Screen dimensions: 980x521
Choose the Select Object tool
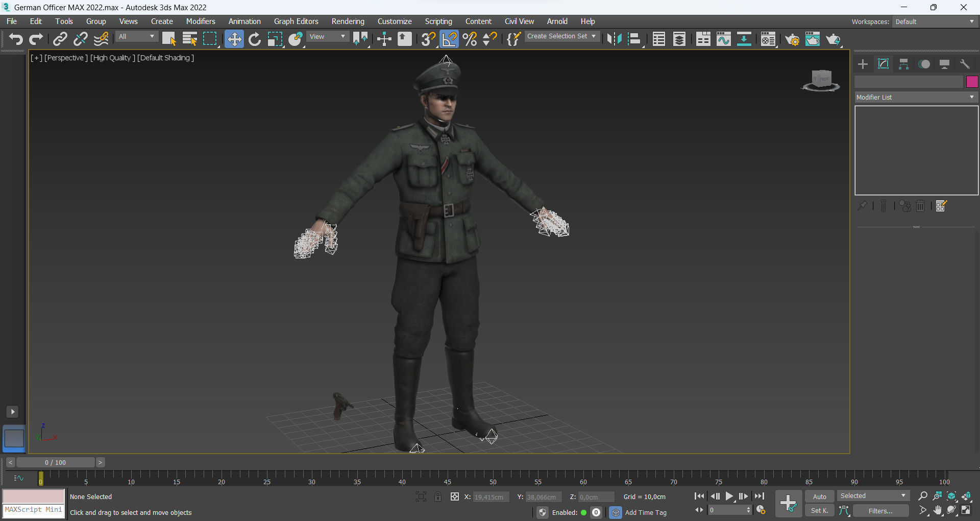(169, 39)
